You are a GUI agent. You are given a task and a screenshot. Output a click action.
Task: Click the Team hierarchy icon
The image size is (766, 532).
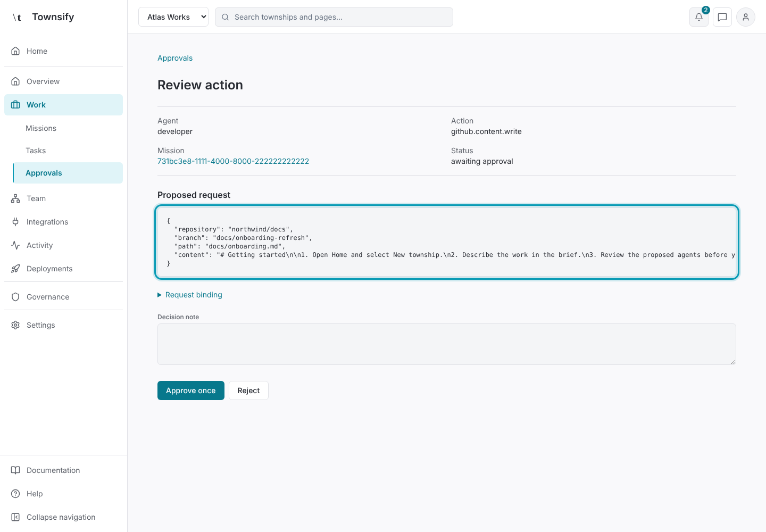(x=15, y=198)
